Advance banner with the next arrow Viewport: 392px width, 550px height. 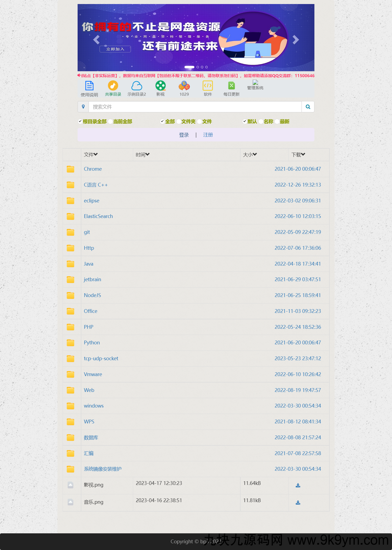coord(295,40)
